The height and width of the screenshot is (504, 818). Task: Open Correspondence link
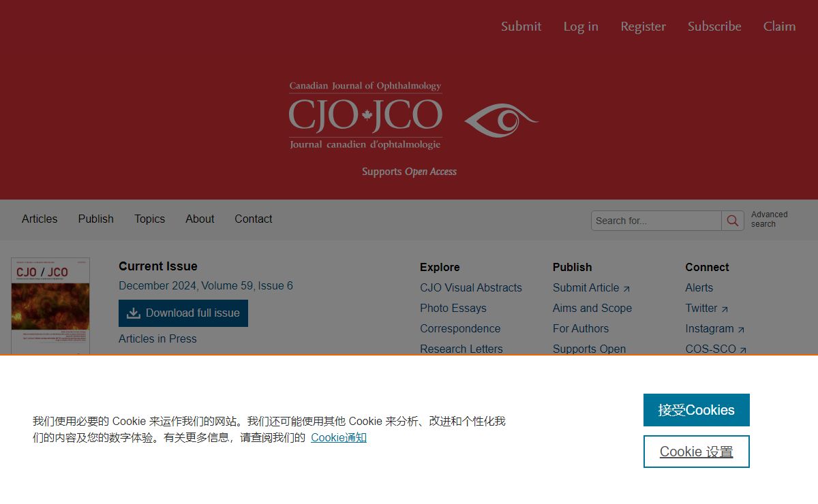point(460,329)
